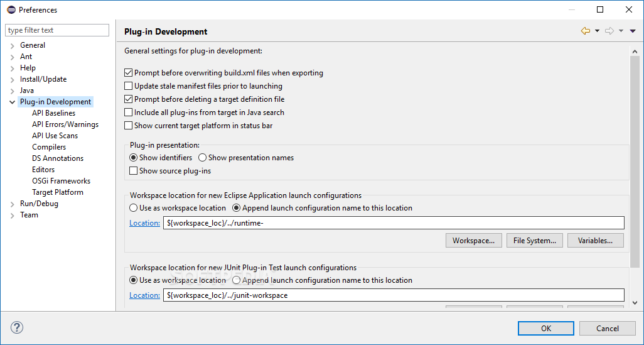
Task: Select Plug-in Development in the tree
Action: tap(55, 102)
